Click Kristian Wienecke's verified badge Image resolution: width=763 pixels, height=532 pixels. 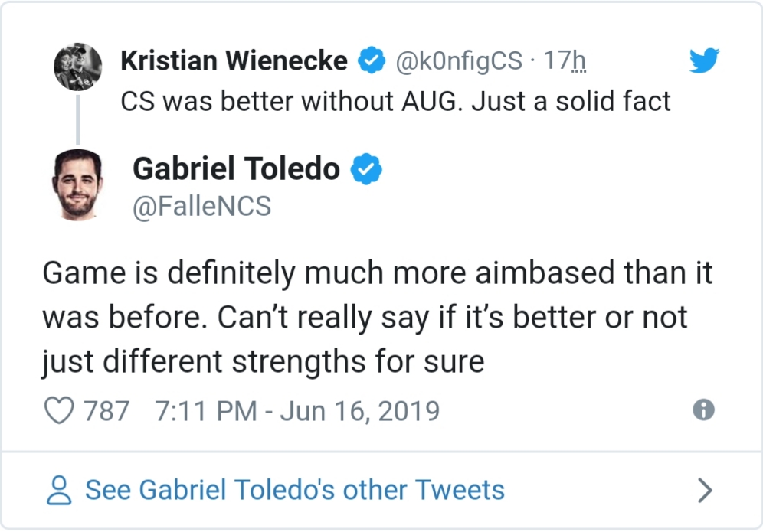[372, 61]
